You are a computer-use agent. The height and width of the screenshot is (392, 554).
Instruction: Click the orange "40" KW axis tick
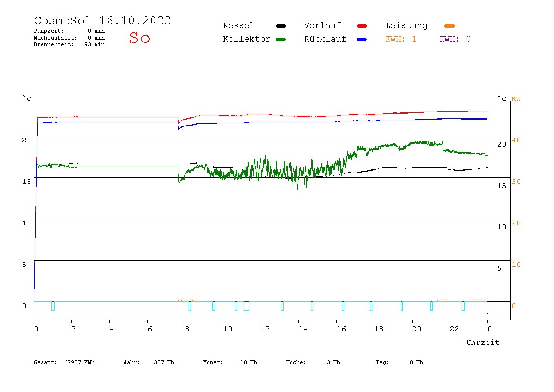[x=516, y=140]
